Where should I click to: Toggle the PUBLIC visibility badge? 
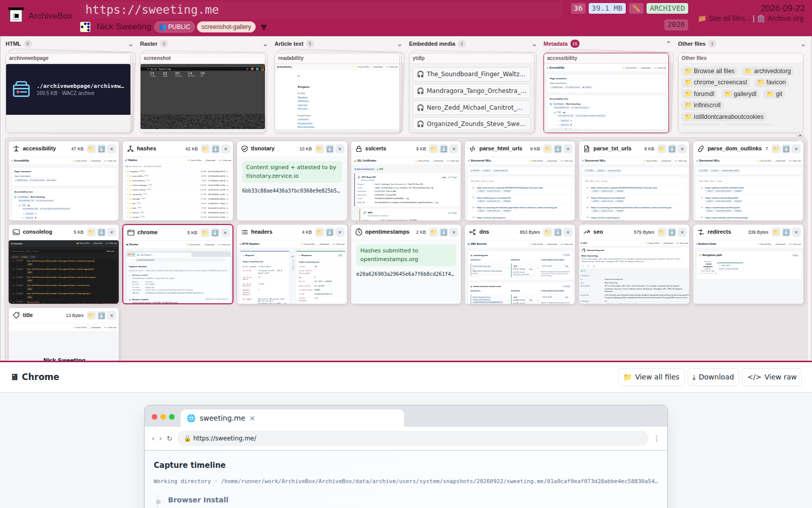175,27
